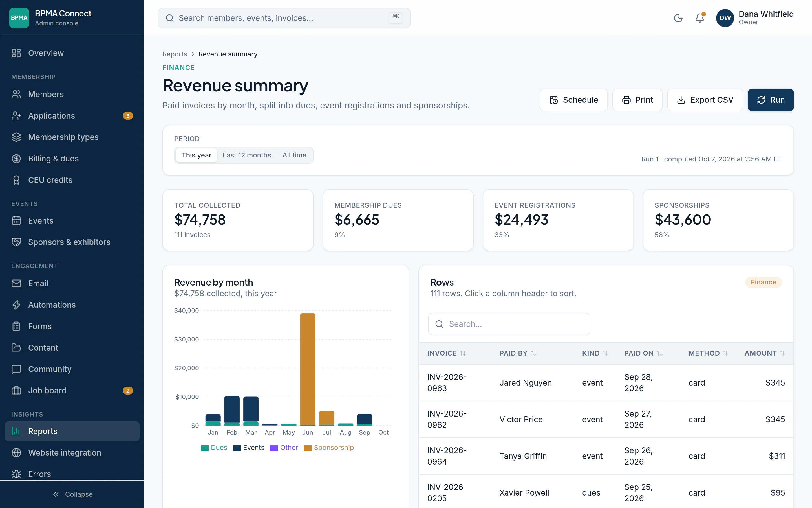
Task: Click the Schedule button
Action: pyautogui.click(x=573, y=100)
